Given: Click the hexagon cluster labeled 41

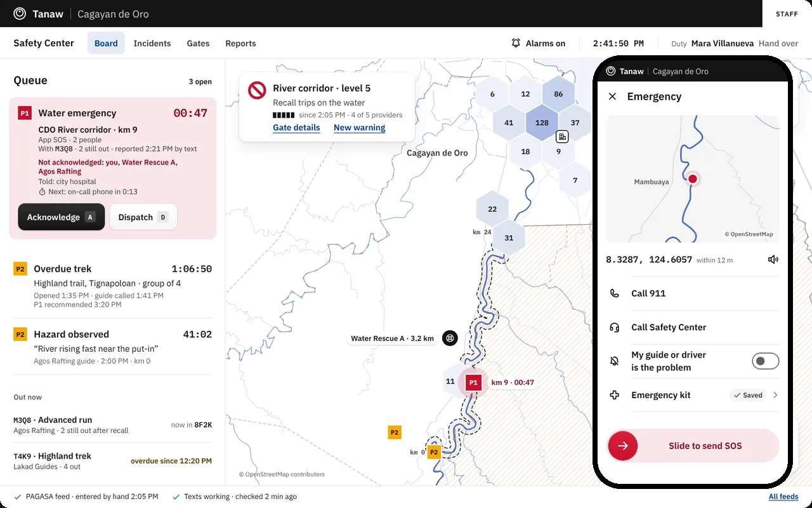Looking at the screenshot, I should tap(509, 123).
